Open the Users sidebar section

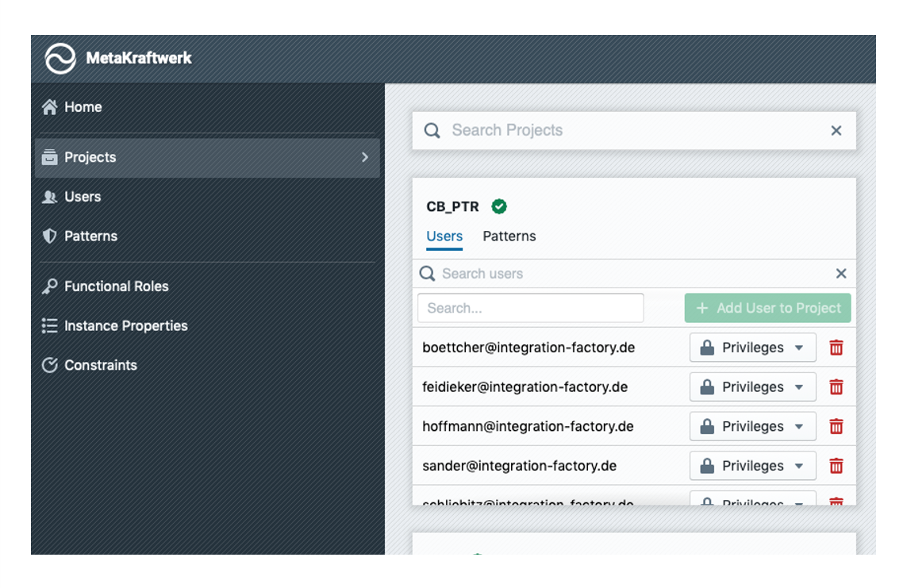(x=82, y=197)
